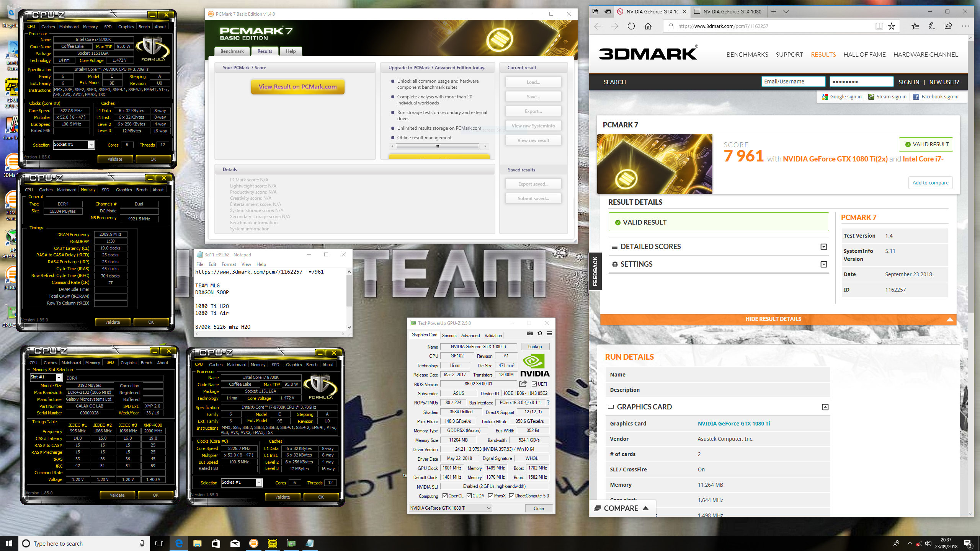Screen dimensions: 980x551
Task: Open the GPU-Z hamburger menu
Action: coord(549,333)
